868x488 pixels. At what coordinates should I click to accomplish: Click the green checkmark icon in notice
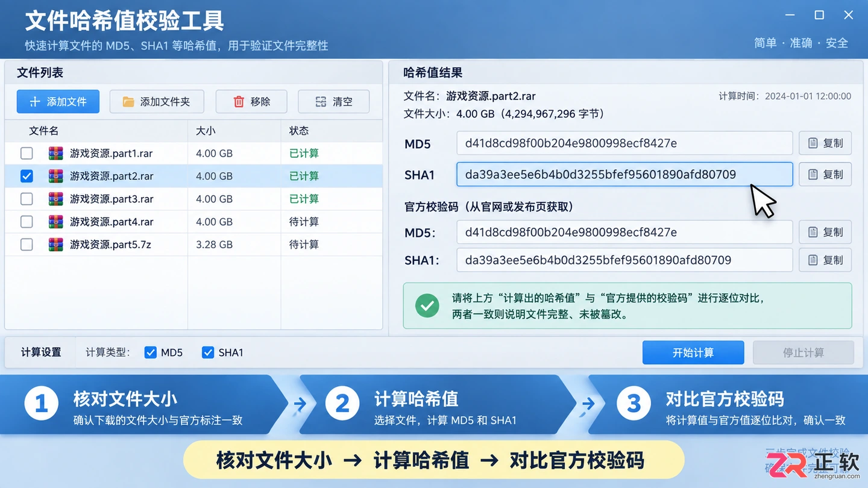[x=427, y=306]
